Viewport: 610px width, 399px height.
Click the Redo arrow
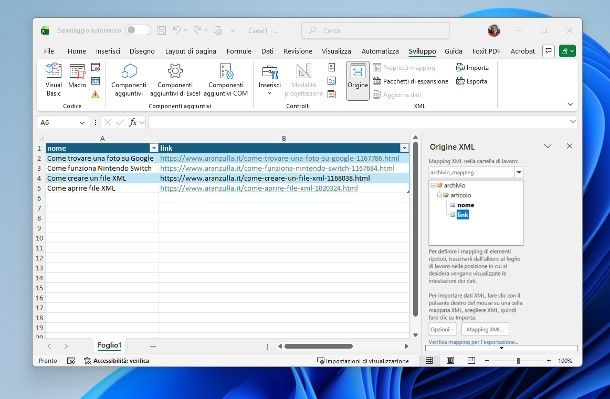pos(198,30)
